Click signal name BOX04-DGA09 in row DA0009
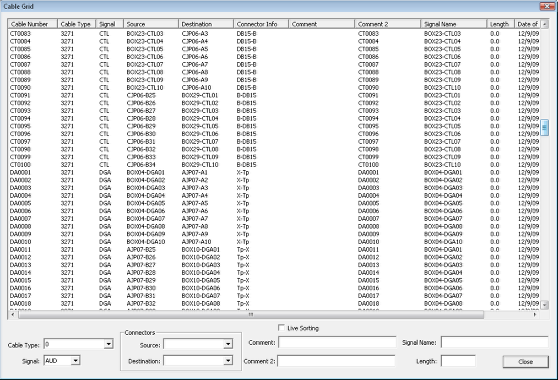The height and width of the screenshot is (380, 558). tap(443, 234)
